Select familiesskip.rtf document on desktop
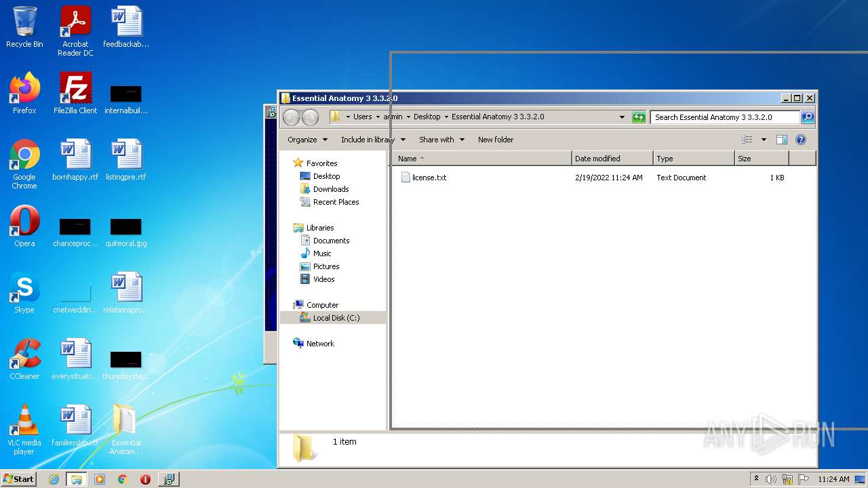The width and height of the screenshot is (868, 488). [75, 426]
